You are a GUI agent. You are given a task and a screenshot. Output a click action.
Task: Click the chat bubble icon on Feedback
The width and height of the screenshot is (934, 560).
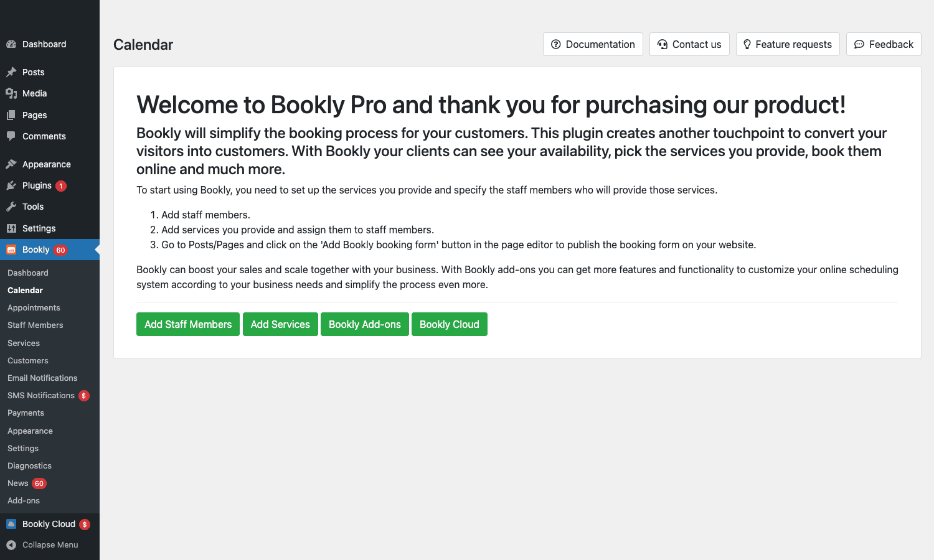point(859,44)
